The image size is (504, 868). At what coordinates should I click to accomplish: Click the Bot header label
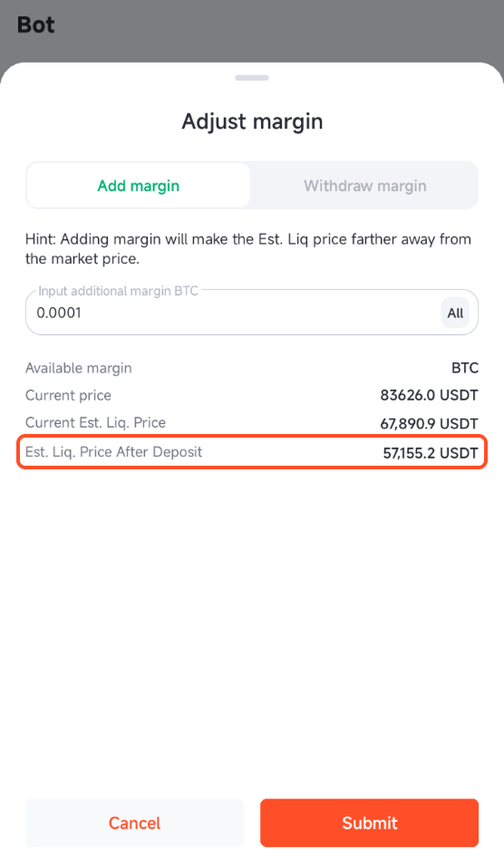point(36,24)
